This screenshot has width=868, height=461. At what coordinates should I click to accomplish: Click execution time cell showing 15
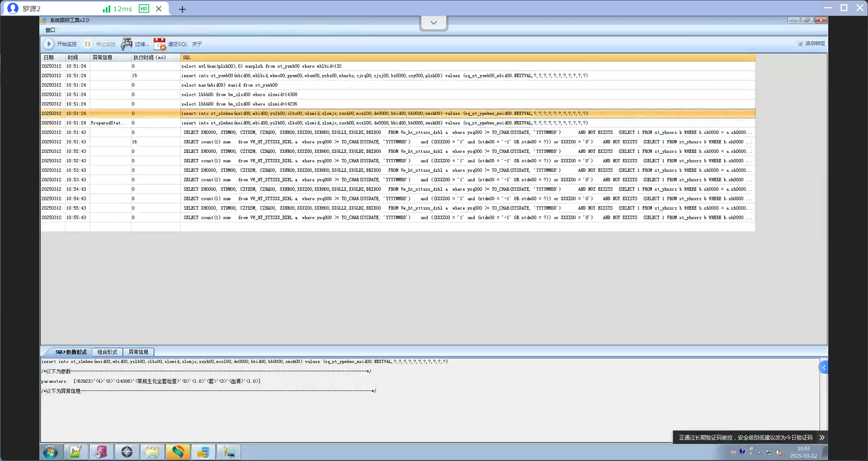click(156, 75)
